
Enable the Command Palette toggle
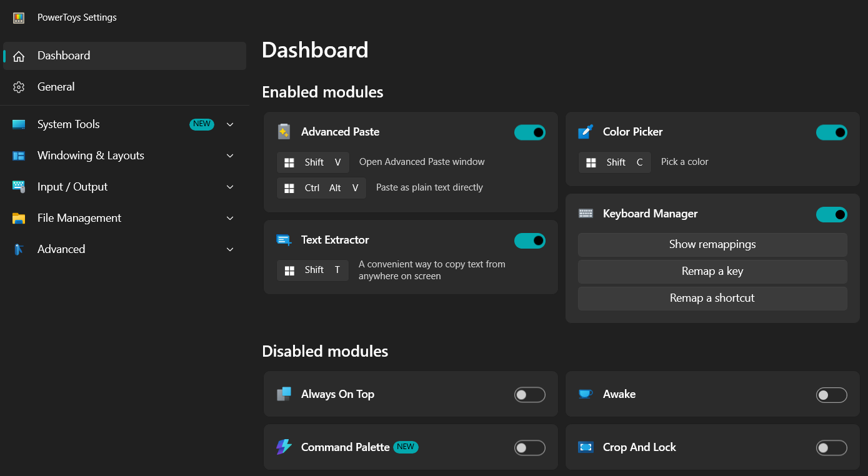(530, 448)
